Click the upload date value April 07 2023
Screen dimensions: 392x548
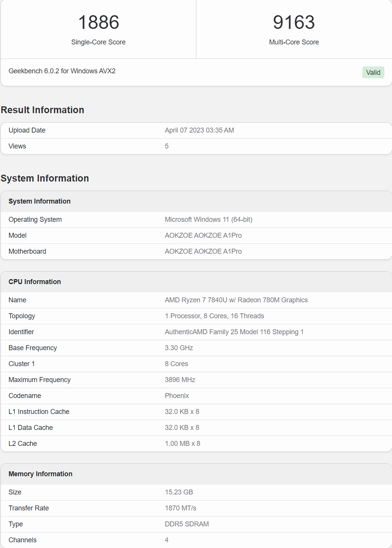click(x=199, y=130)
